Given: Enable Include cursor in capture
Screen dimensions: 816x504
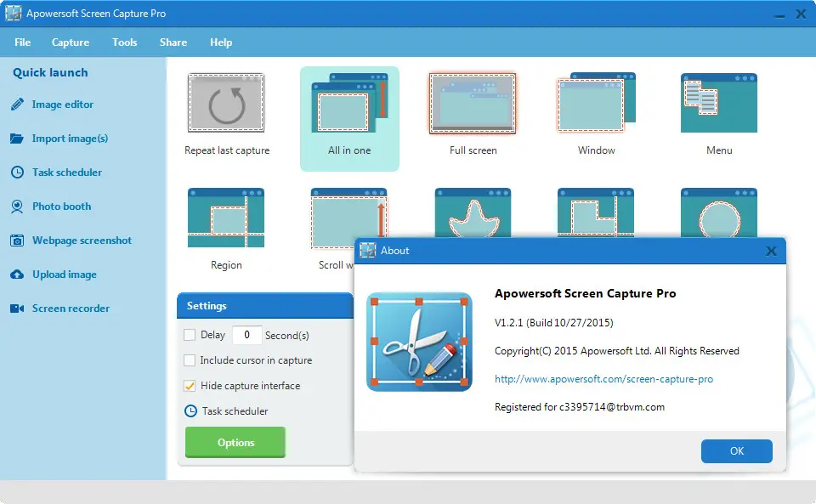Looking at the screenshot, I should click(190, 360).
